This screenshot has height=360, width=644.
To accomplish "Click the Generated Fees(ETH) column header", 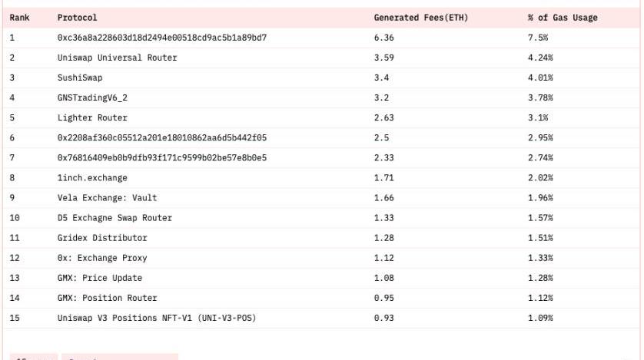I will pyautogui.click(x=420, y=18).
